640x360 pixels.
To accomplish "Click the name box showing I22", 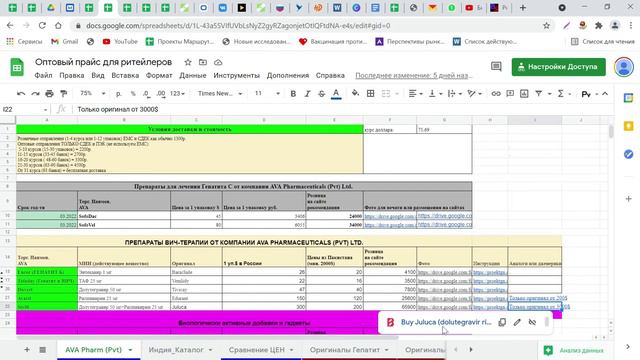I will click(x=25, y=109).
